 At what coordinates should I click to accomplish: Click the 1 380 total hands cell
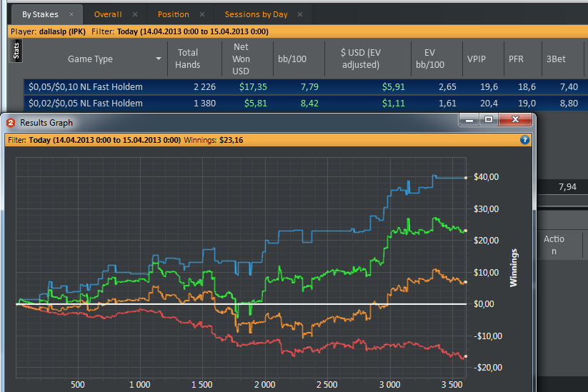tap(205, 104)
